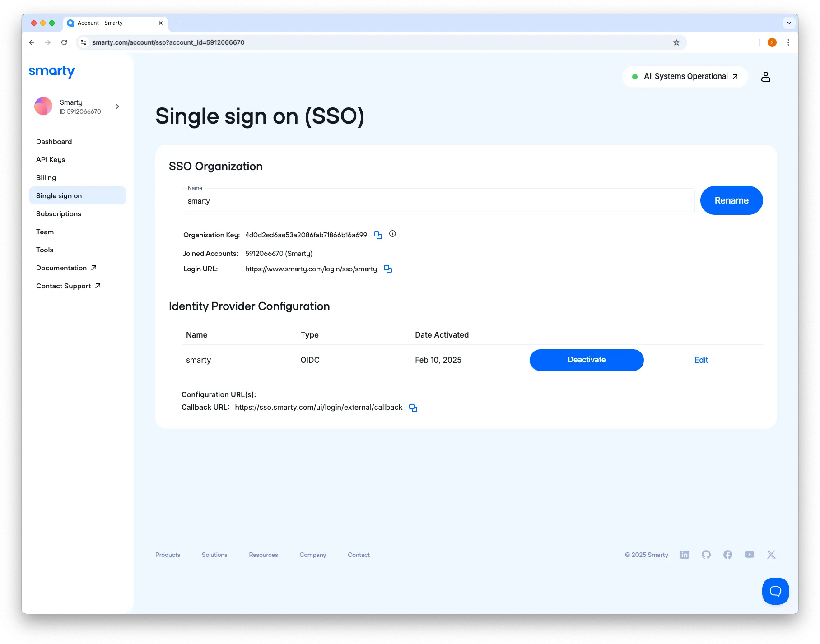The height and width of the screenshot is (644, 820).
Task: Expand the Smarty account switcher chevron
Action: click(x=117, y=107)
